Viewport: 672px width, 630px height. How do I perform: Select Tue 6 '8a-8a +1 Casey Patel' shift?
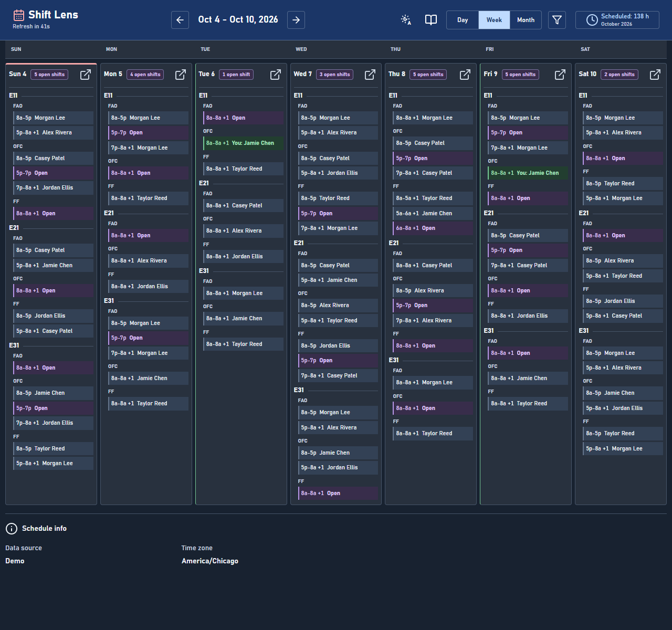[x=243, y=206]
